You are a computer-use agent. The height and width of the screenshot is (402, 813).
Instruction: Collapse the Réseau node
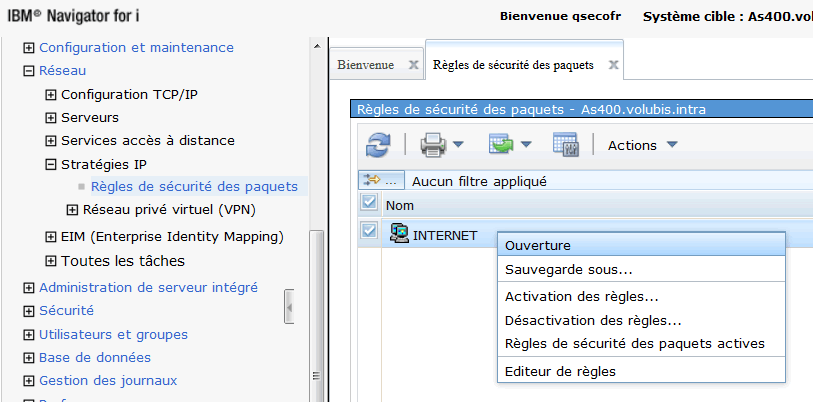(29, 71)
